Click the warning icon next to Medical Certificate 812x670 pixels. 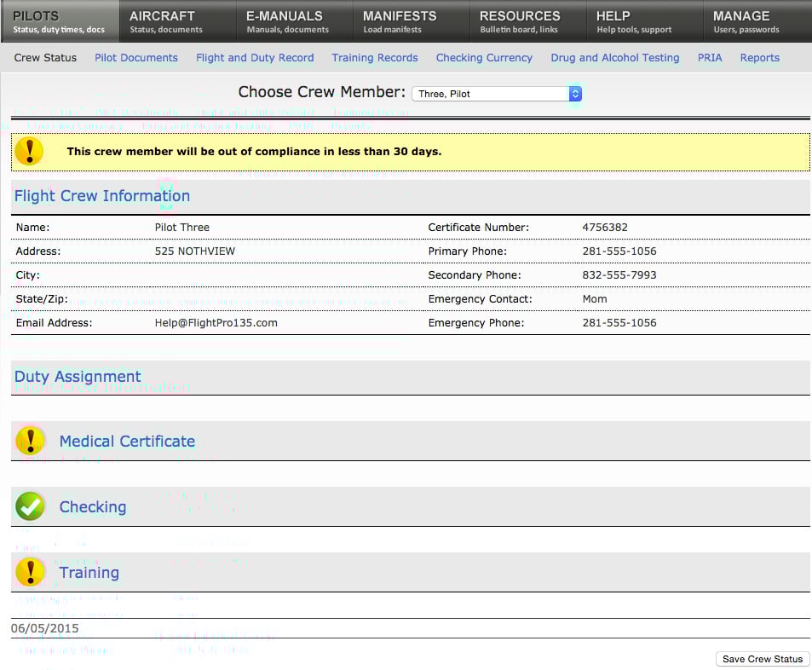pos(31,441)
